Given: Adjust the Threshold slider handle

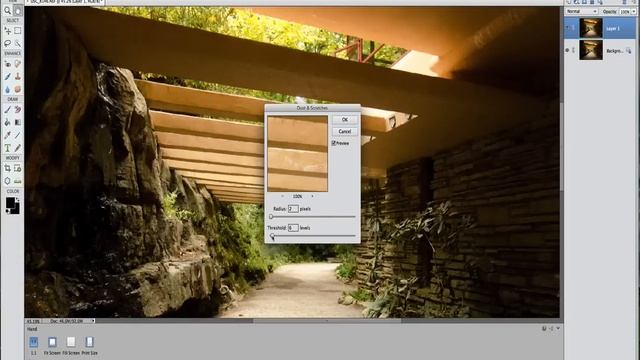Looking at the screenshot, I should click(x=272, y=236).
